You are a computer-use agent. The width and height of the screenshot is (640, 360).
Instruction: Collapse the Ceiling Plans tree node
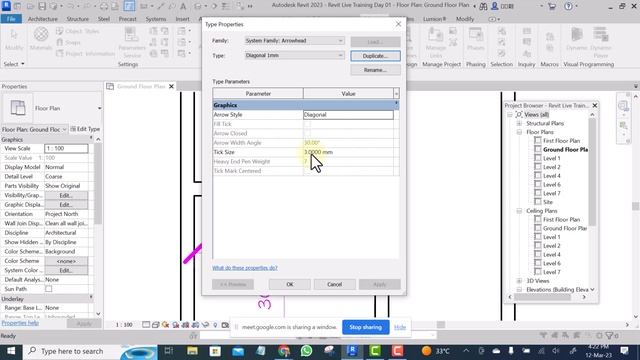point(519,211)
